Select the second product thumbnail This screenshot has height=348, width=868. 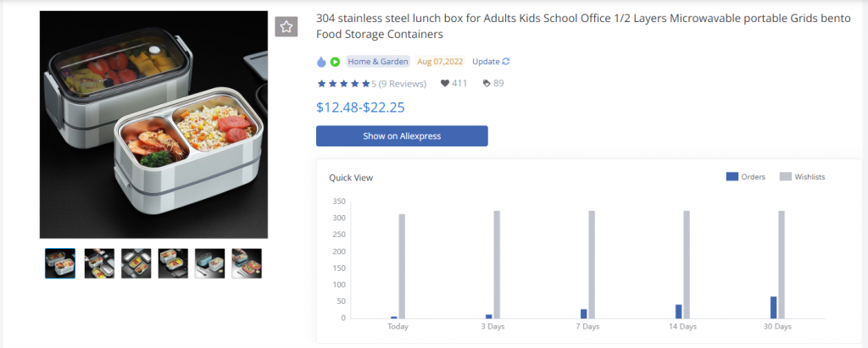pos(99,263)
